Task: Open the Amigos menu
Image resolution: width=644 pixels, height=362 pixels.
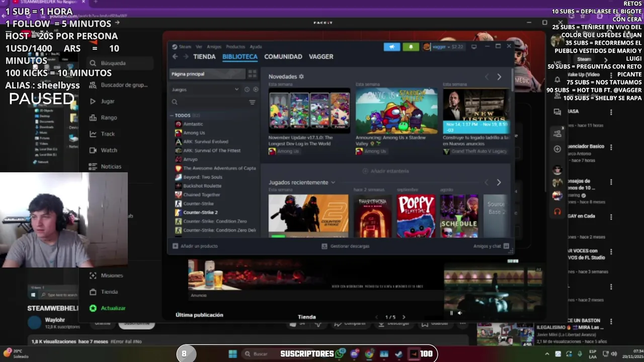Action: click(x=214, y=47)
